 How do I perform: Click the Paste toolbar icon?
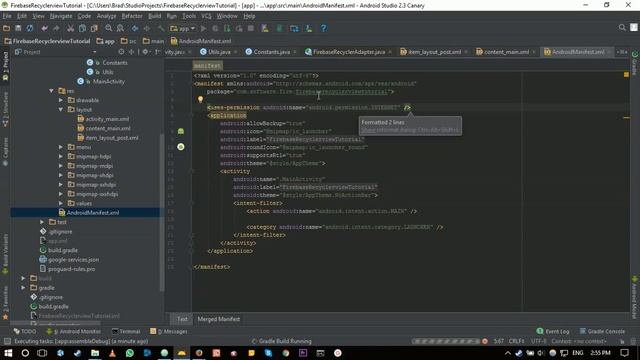(94, 28)
